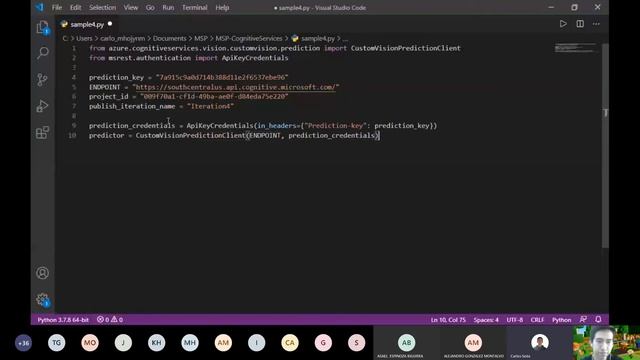Click the MSP-CognitiveServices breadcrumb segment
This screenshot has width=640, height=360.
249,38
